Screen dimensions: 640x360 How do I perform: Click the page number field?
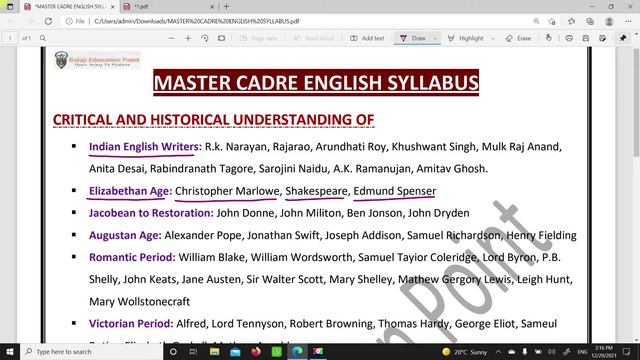(x=10, y=38)
